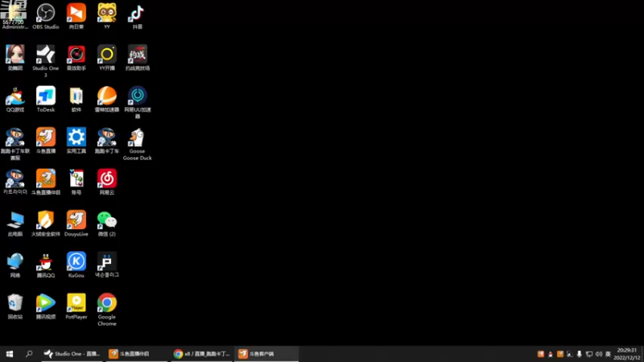644x362 pixels.
Task: Toggle the 英 input method indicator
Action: click(608, 354)
